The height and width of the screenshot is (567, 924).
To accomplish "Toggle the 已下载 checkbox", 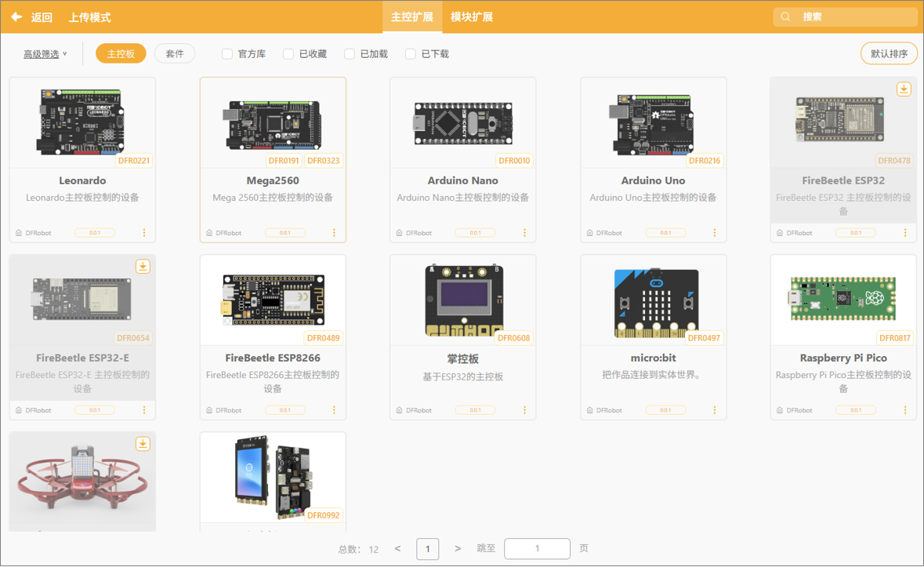I will pyautogui.click(x=411, y=54).
